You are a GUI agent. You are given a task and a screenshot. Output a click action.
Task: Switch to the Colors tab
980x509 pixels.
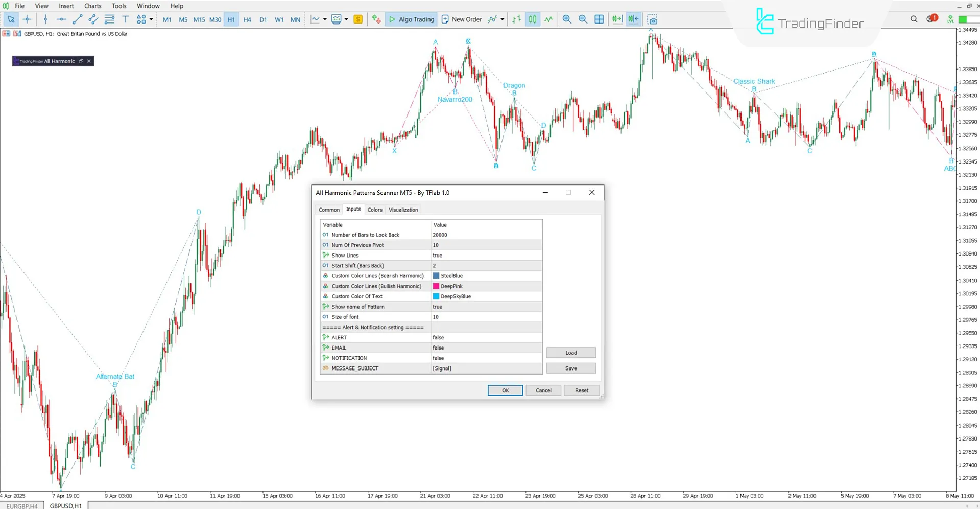(374, 210)
